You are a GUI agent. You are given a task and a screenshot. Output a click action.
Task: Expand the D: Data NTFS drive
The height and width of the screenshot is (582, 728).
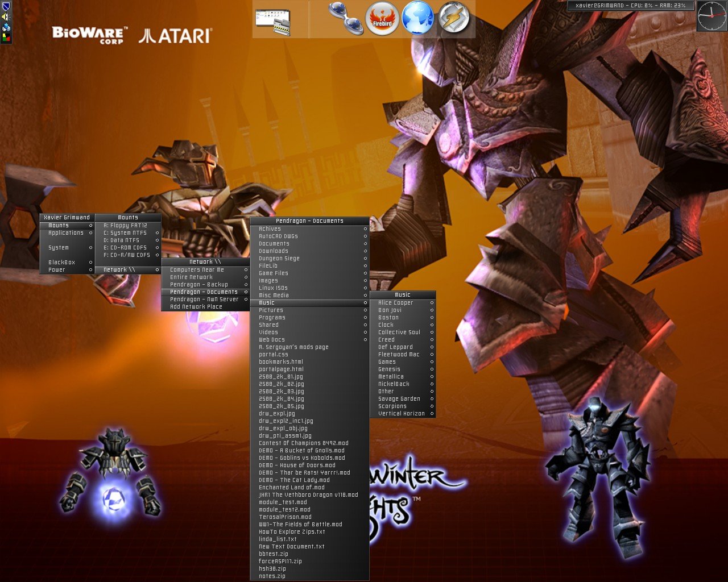pyautogui.click(x=128, y=240)
